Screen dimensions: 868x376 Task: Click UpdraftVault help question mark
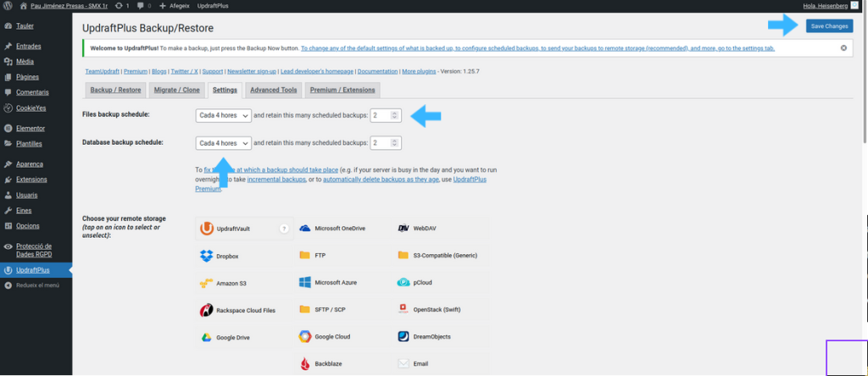(x=284, y=229)
